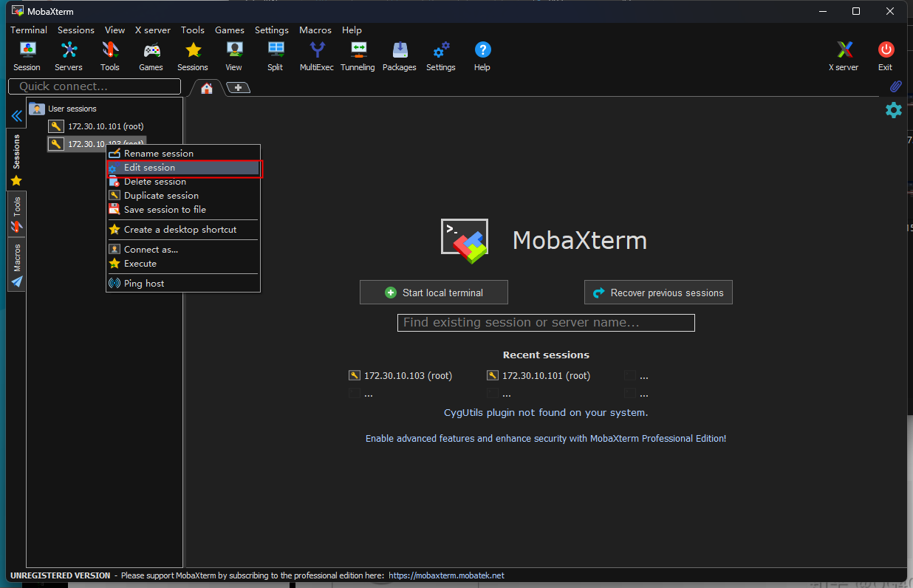Choose Duplicate session from context menu
The width and height of the screenshot is (913, 588).
coord(183,196)
